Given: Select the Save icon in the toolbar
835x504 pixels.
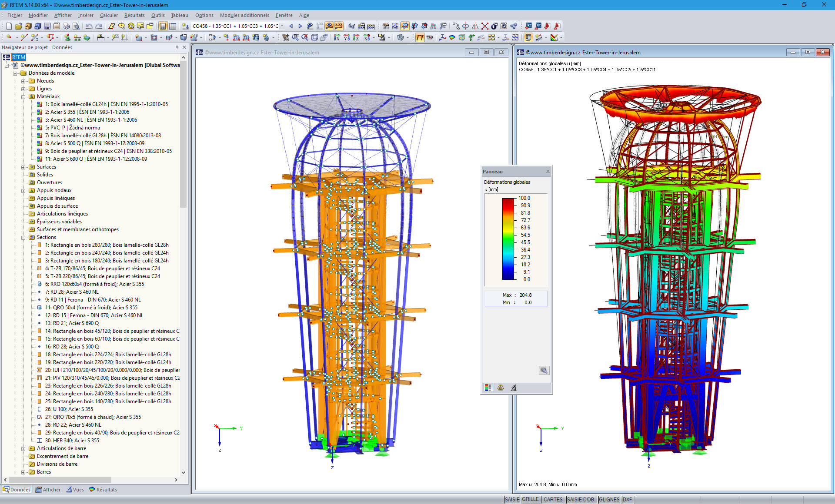Looking at the screenshot, I should (48, 26).
